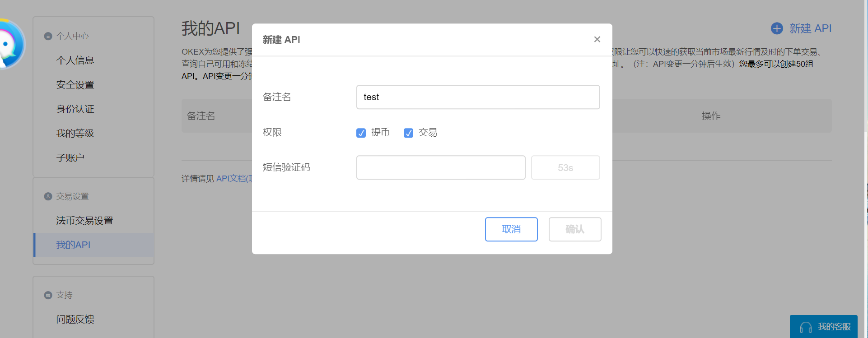Open 我的等级 sidebar item
Image resolution: width=868 pixels, height=338 pixels.
click(75, 133)
